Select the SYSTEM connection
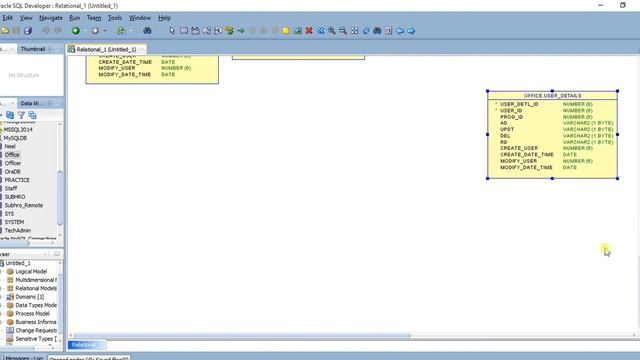The height and width of the screenshot is (360, 640). pyautogui.click(x=14, y=222)
